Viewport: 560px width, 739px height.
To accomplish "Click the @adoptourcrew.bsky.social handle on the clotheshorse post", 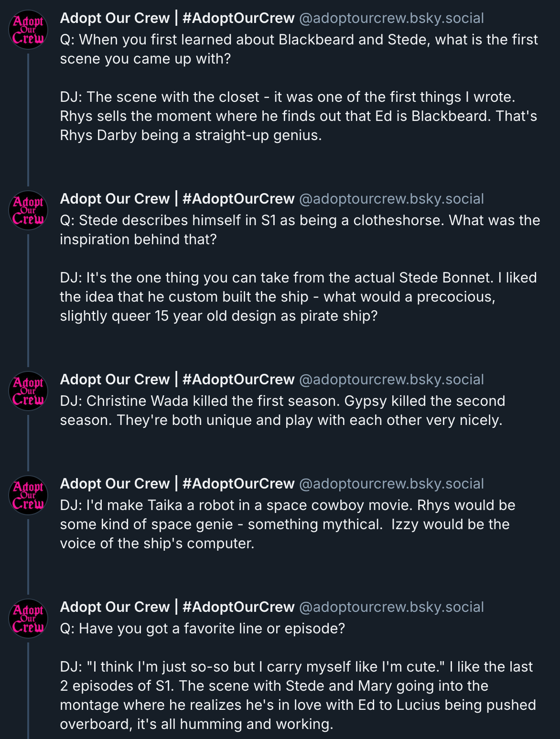I will [x=391, y=199].
